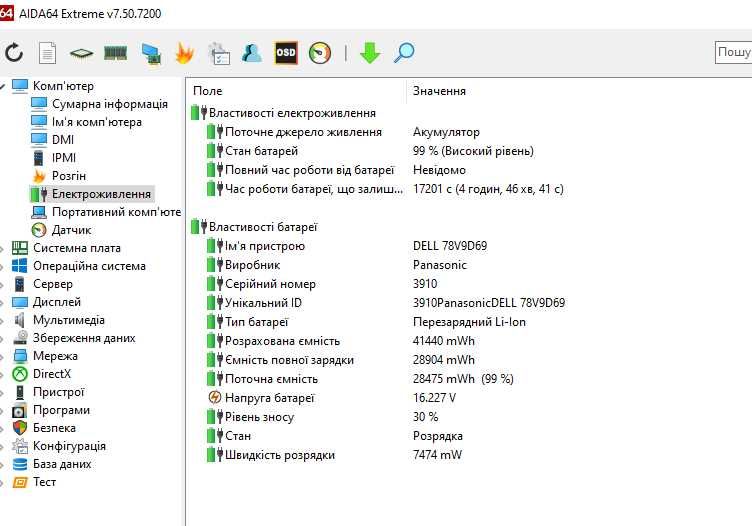Select the Рівень зносу row

[x=322, y=417]
